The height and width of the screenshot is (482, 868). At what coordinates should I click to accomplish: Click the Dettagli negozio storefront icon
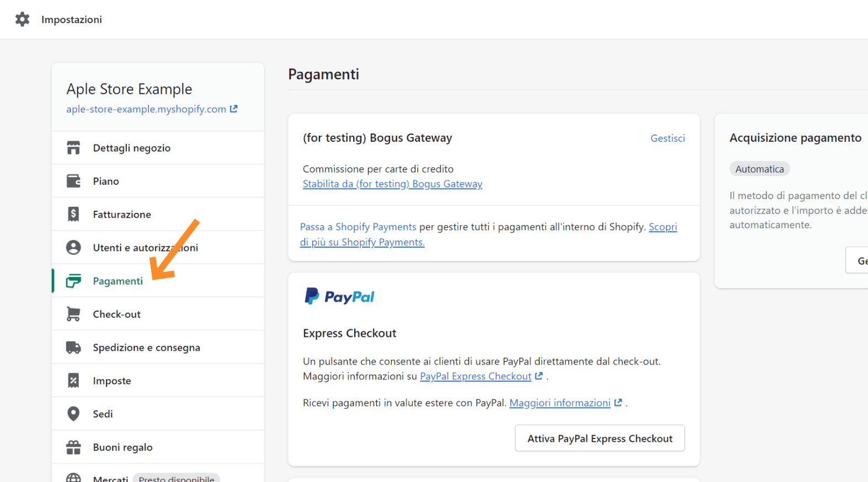point(73,148)
